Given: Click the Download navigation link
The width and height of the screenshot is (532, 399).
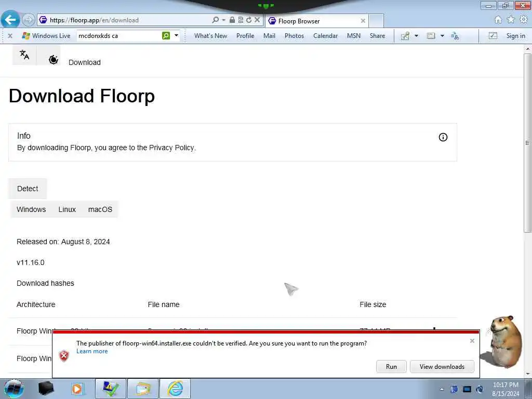Looking at the screenshot, I should click(x=85, y=62).
